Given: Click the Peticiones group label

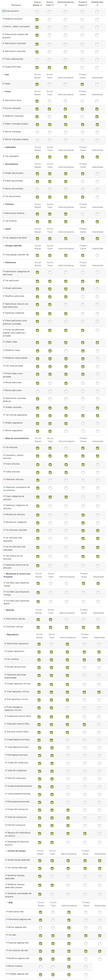Looking at the screenshot, I should point(10,262).
